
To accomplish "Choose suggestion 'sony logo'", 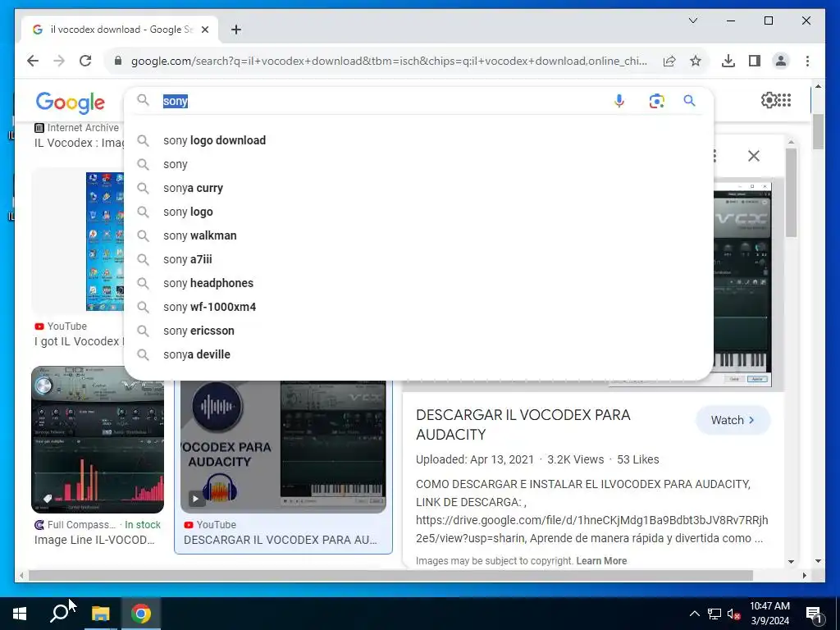I will coord(418,212).
